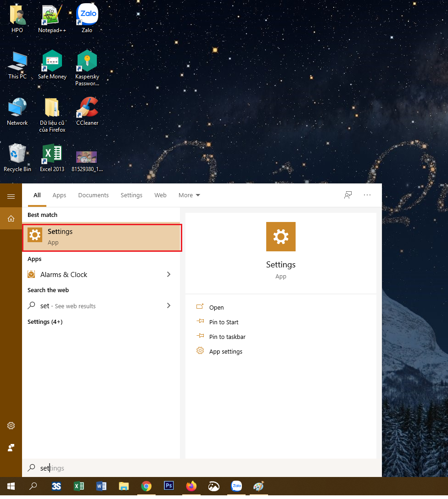Screen dimensions: 448x499
Task: Expand the More filter dropdown
Action: [189, 195]
